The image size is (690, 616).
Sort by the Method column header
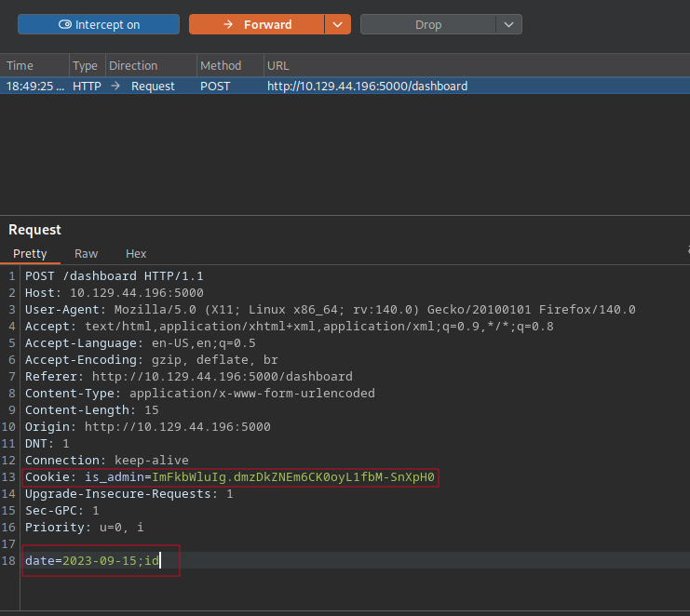pyautogui.click(x=230, y=65)
